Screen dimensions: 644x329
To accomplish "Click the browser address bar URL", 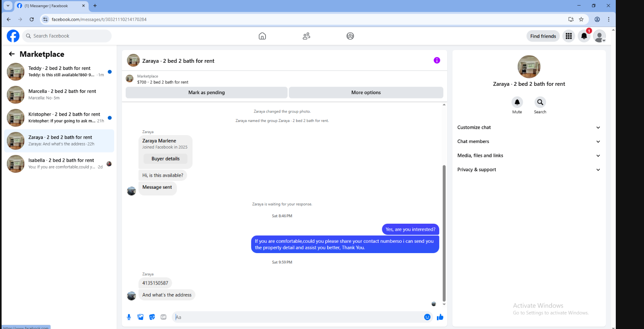I will (99, 19).
